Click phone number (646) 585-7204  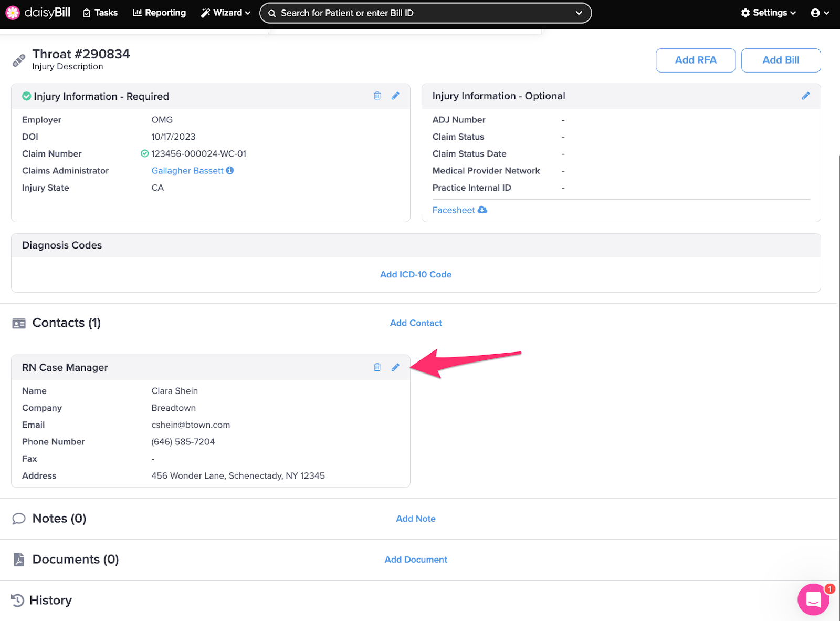183,442
